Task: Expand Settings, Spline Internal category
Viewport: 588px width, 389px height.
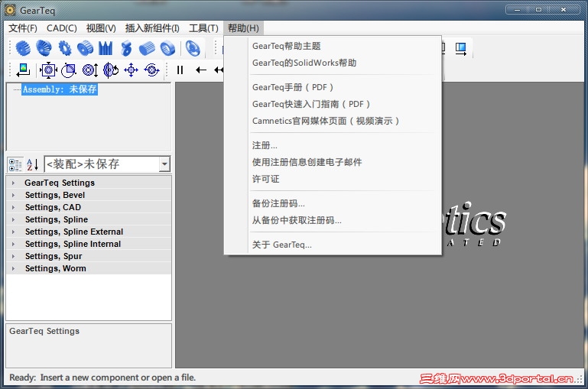Action: click(x=13, y=244)
